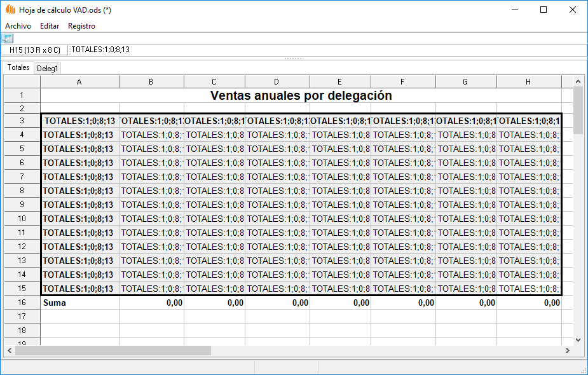
Task: Click the vertical scrollbar up arrow
Action: point(578,81)
